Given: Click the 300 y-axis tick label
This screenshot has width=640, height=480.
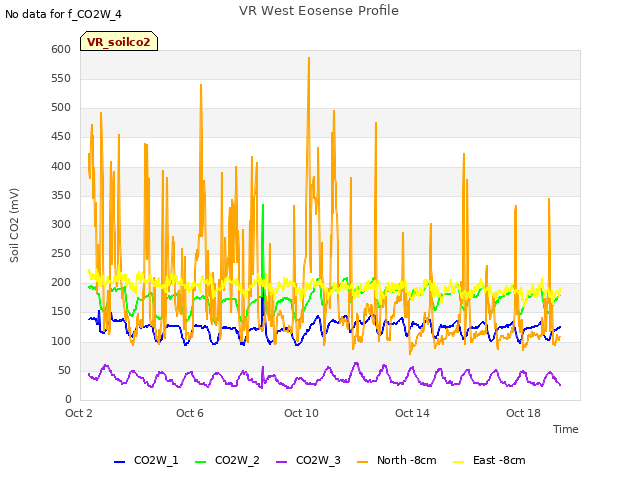Looking at the screenshot, I should tap(61, 224).
